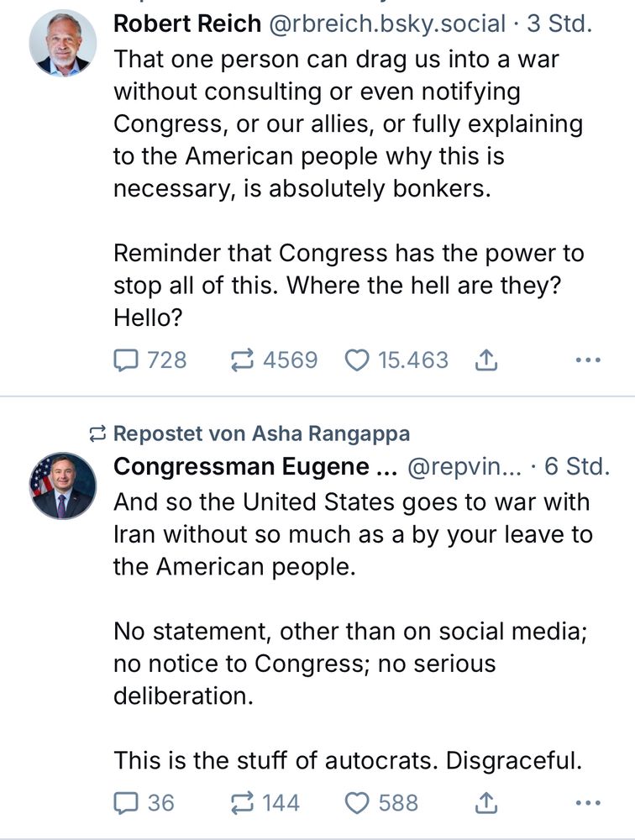The width and height of the screenshot is (635, 840).
Task: Visit @rbreich.bsky.social handle
Action: click(388, 24)
